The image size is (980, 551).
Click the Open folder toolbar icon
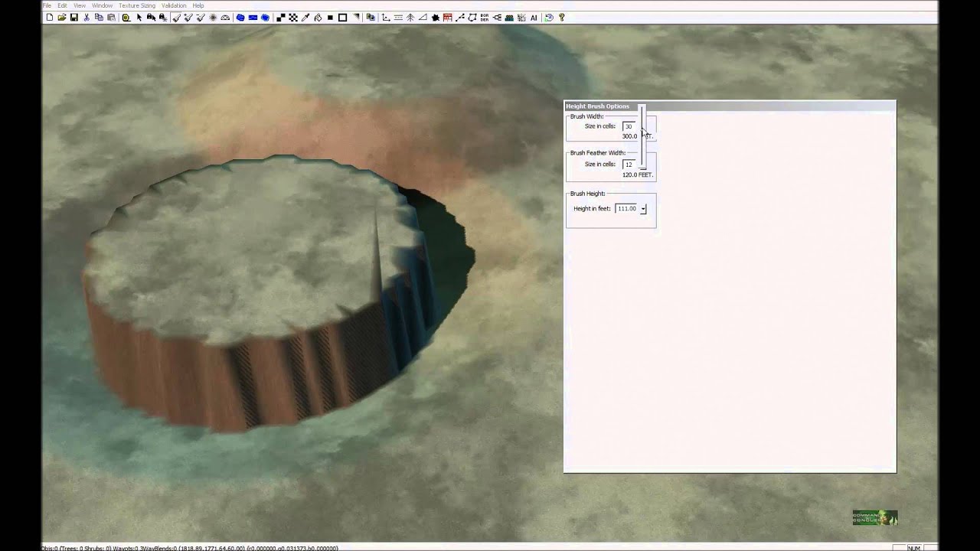[x=62, y=17]
